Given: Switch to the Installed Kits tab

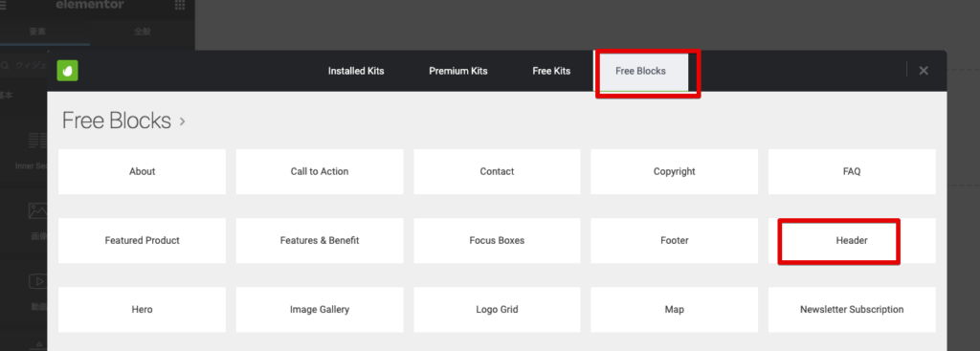Looking at the screenshot, I should tap(356, 71).
